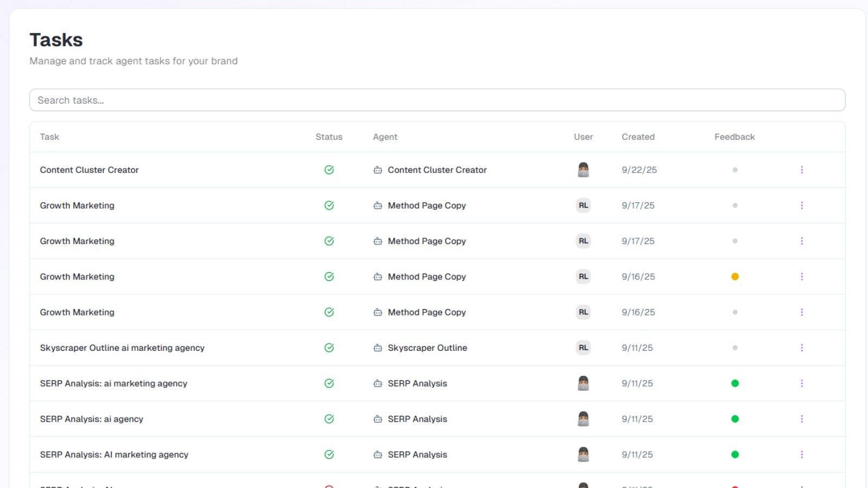868x488 pixels.
Task: Click the orange feedback dot on Growth Marketing row
Action: [x=735, y=277]
